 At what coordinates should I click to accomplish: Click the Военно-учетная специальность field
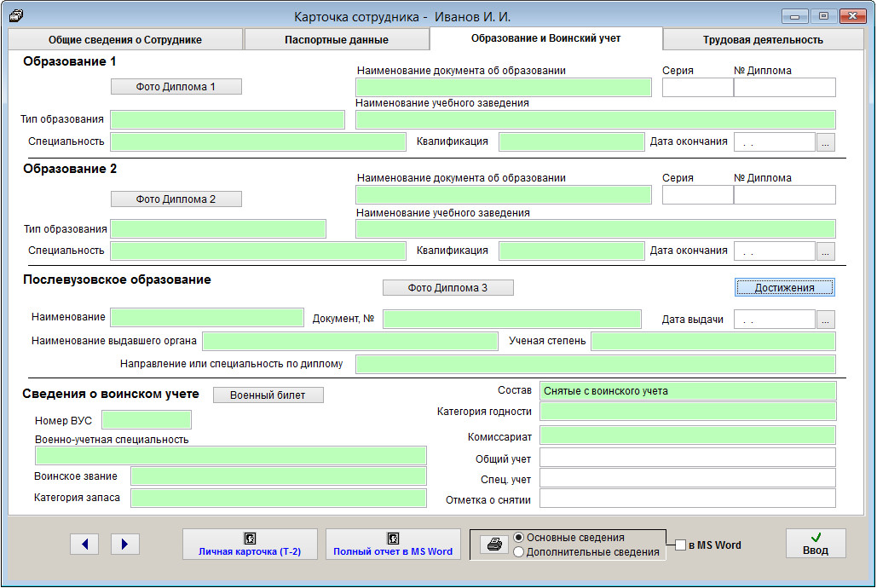(230, 455)
